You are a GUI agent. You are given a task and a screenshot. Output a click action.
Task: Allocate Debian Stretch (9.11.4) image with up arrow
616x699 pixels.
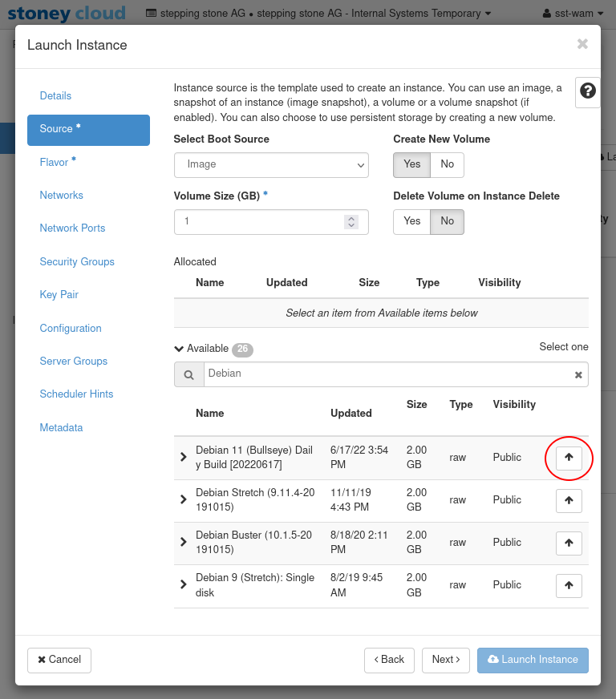coord(569,500)
